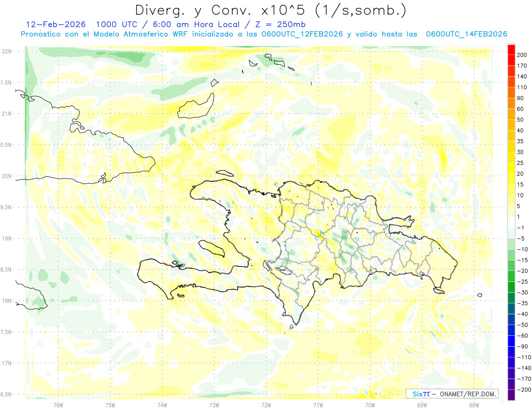Viewport: 532px width, 411px height.
Task: Click the '70W' longitude label
Action: pos(370,405)
